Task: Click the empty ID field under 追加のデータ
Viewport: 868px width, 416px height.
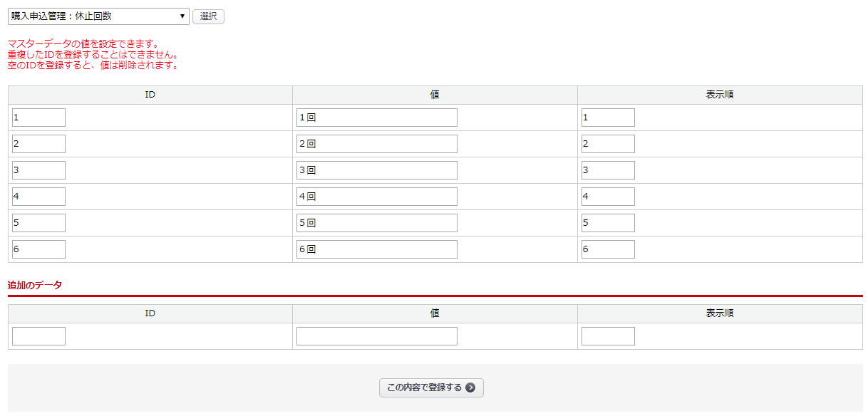Action: pos(38,336)
